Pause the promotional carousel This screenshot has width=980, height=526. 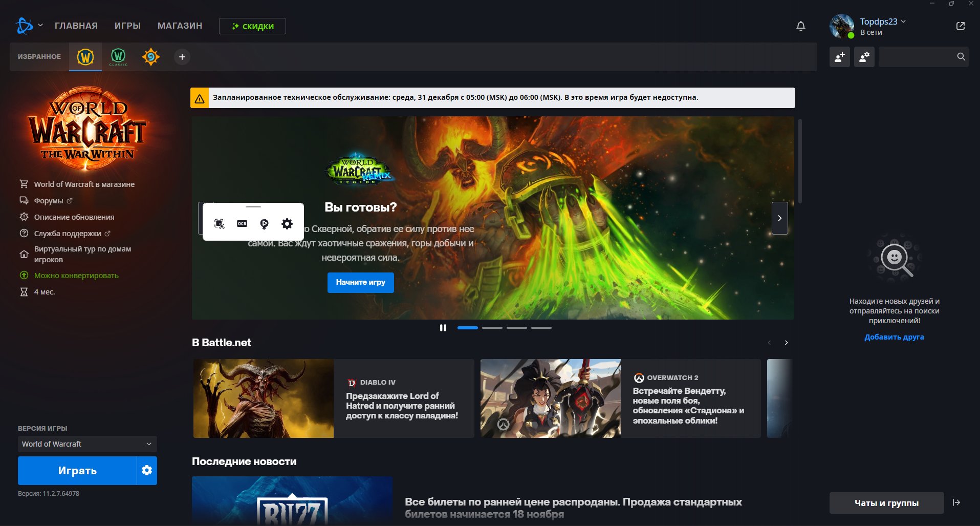443,327
